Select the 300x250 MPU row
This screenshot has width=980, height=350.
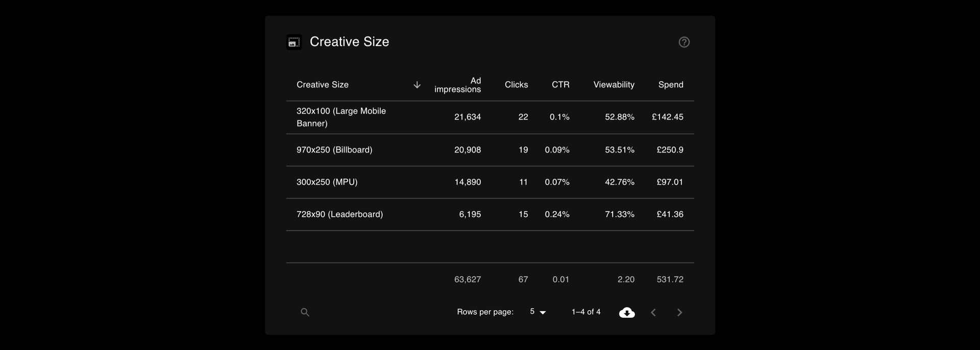[490, 182]
